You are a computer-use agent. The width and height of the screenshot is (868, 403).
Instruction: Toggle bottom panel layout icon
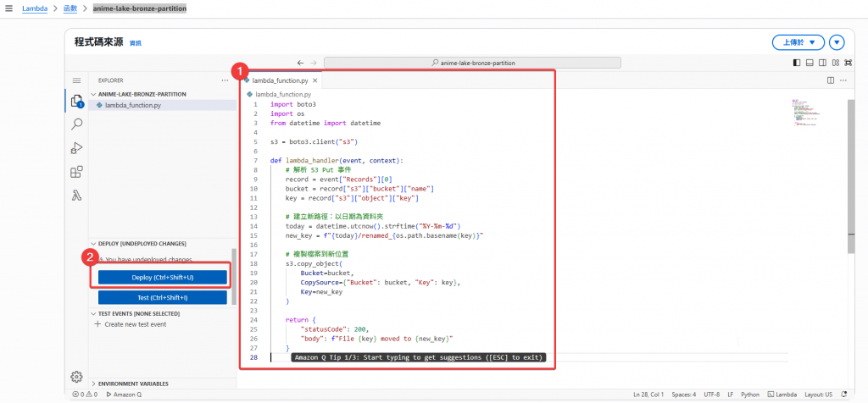pyautogui.click(x=810, y=63)
